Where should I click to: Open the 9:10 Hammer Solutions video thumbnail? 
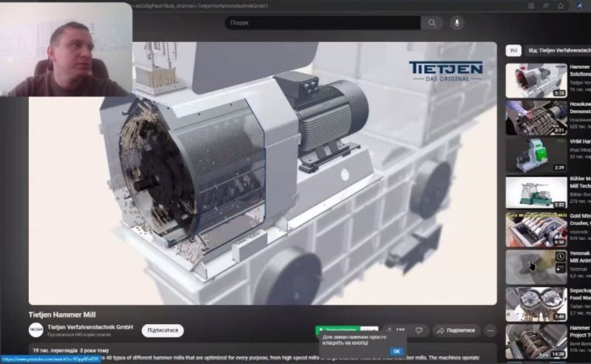(536, 80)
